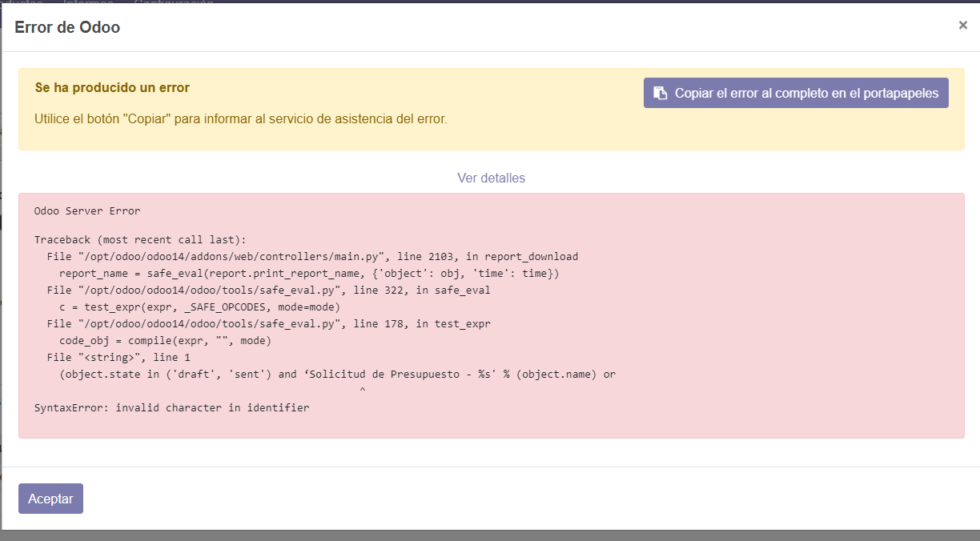
Task: Click the "Odoo Server Error" line
Action: [x=87, y=211]
